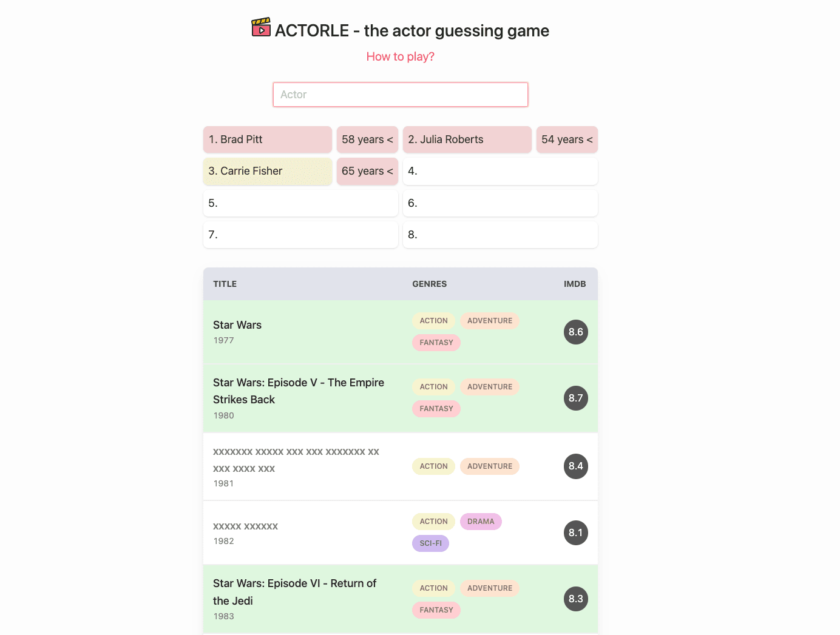
Task: Click the 65 years age hint
Action: coord(367,171)
